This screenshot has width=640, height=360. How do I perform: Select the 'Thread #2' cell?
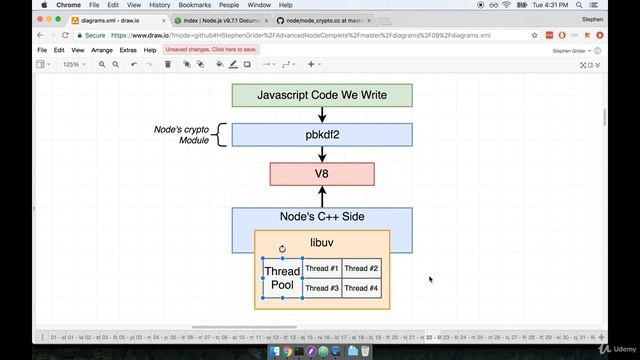coord(361,268)
